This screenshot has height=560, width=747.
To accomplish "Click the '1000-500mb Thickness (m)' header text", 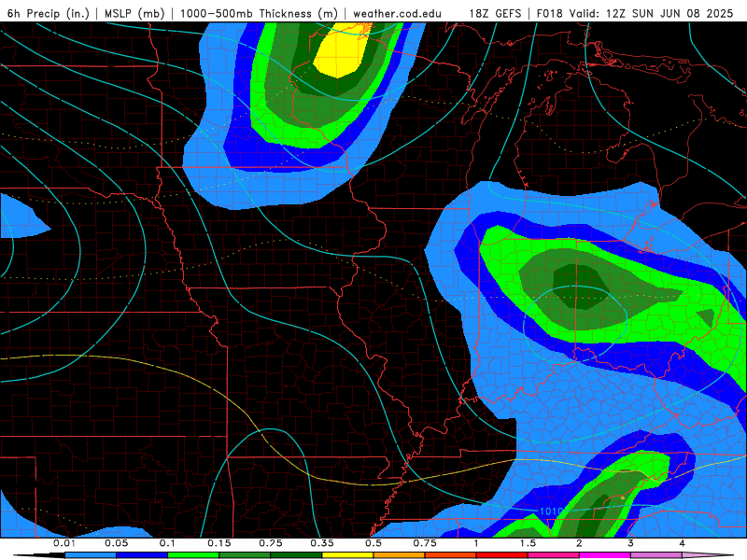I will pyautogui.click(x=259, y=13).
